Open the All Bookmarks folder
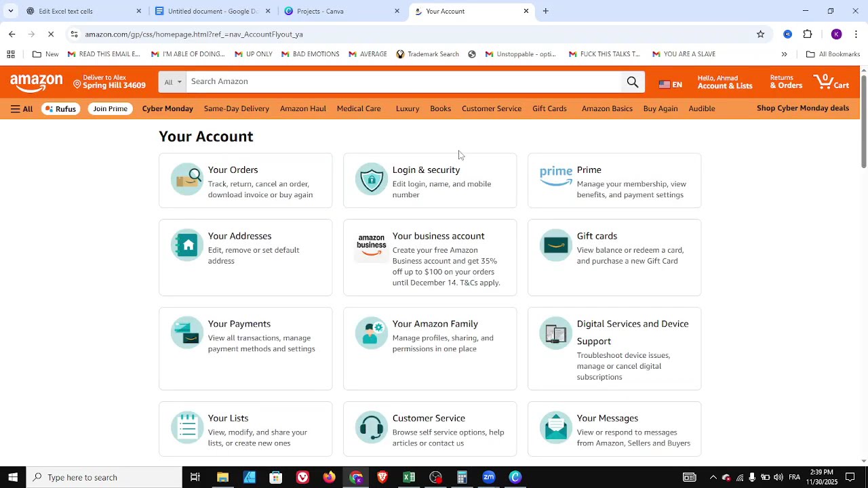 click(x=832, y=54)
